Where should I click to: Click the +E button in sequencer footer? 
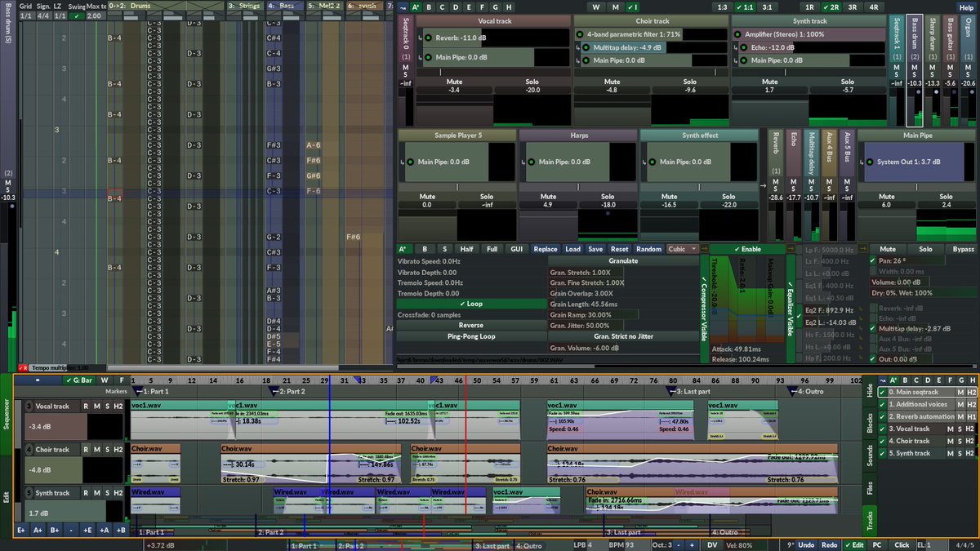(87, 530)
